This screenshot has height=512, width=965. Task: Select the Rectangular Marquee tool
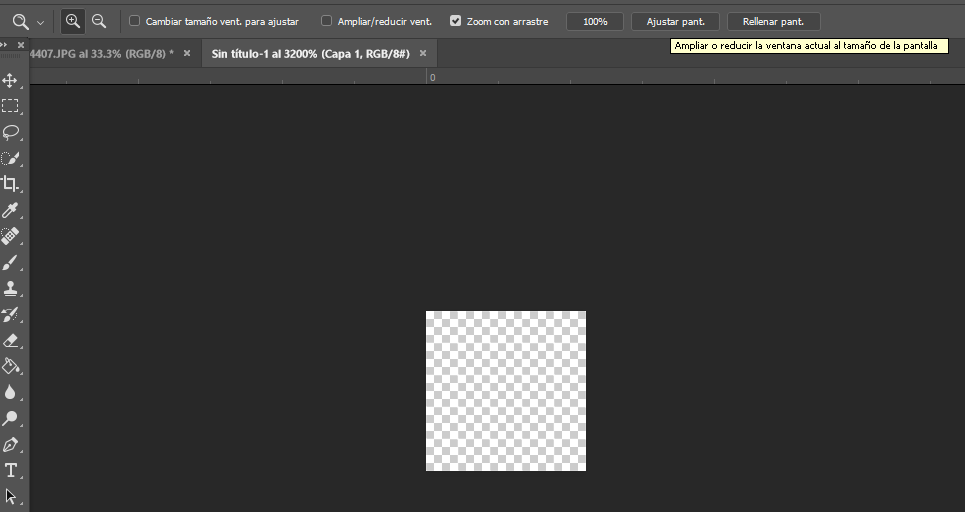tap(11, 106)
